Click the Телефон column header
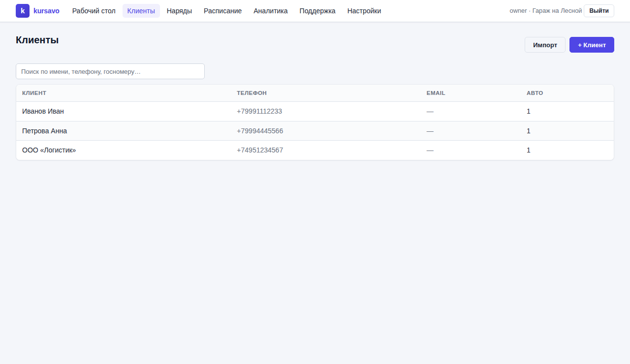Screen dimensions: 630x364 (252, 93)
